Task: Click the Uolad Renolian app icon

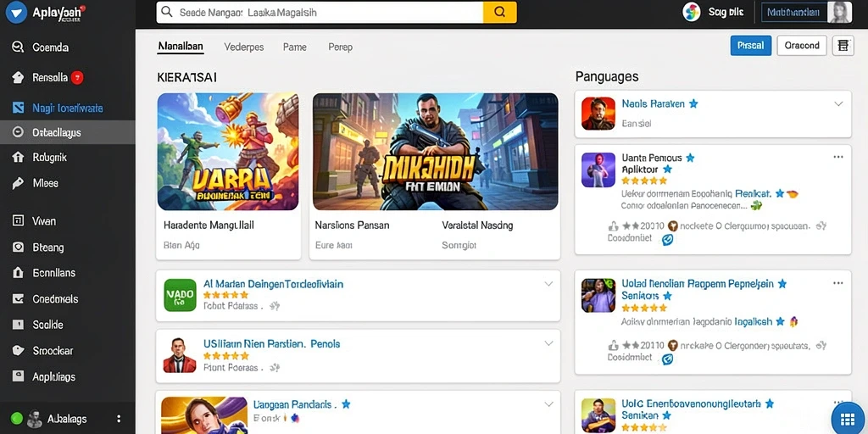Action: [598, 295]
